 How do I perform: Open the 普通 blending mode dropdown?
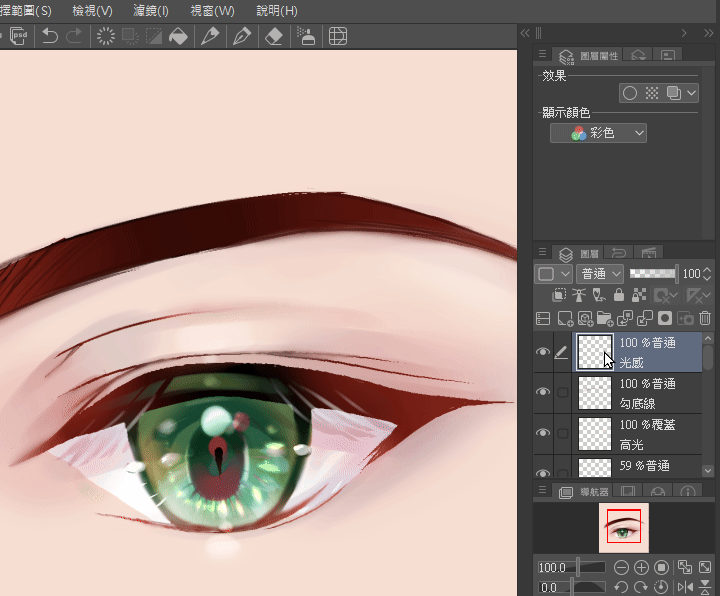click(601, 273)
